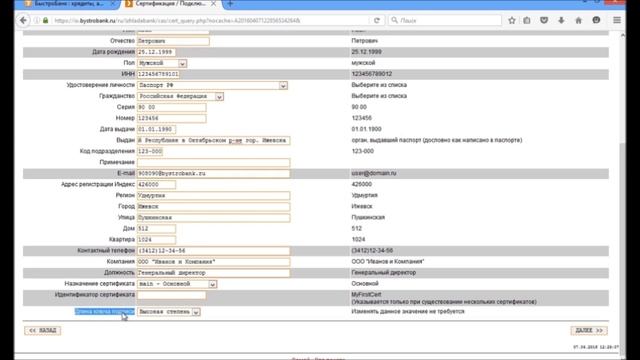Click the example 'Генеральный директор' text
This screenshot has height=360, width=640.
pos(384,272)
